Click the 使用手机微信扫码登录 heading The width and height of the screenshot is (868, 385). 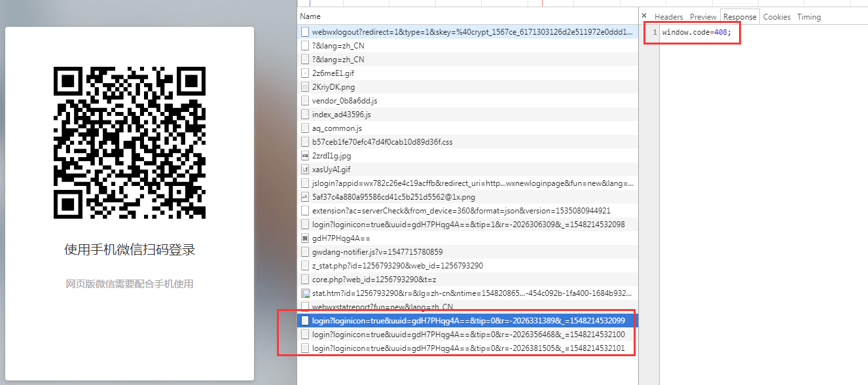coord(130,249)
